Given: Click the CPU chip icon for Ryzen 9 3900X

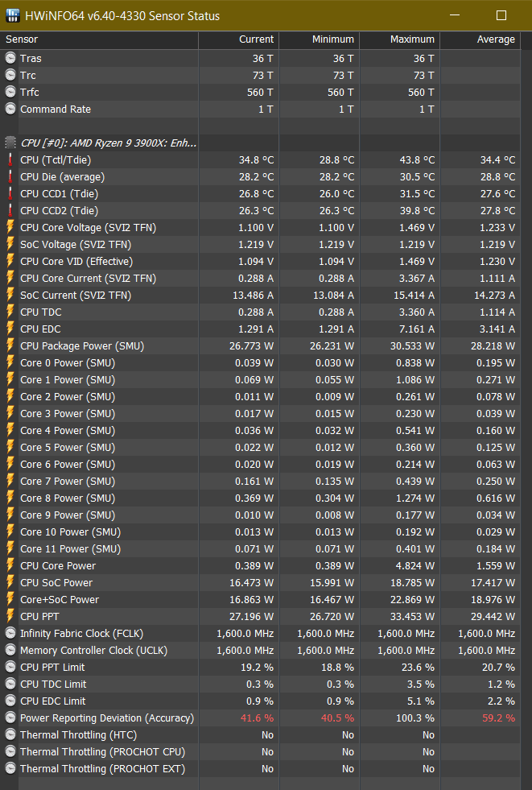Looking at the screenshot, I should pyautogui.click(x=10, y=143).
